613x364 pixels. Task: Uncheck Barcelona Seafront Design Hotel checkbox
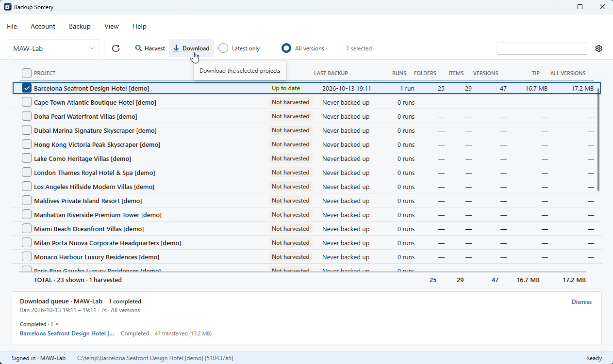[27, 88]
